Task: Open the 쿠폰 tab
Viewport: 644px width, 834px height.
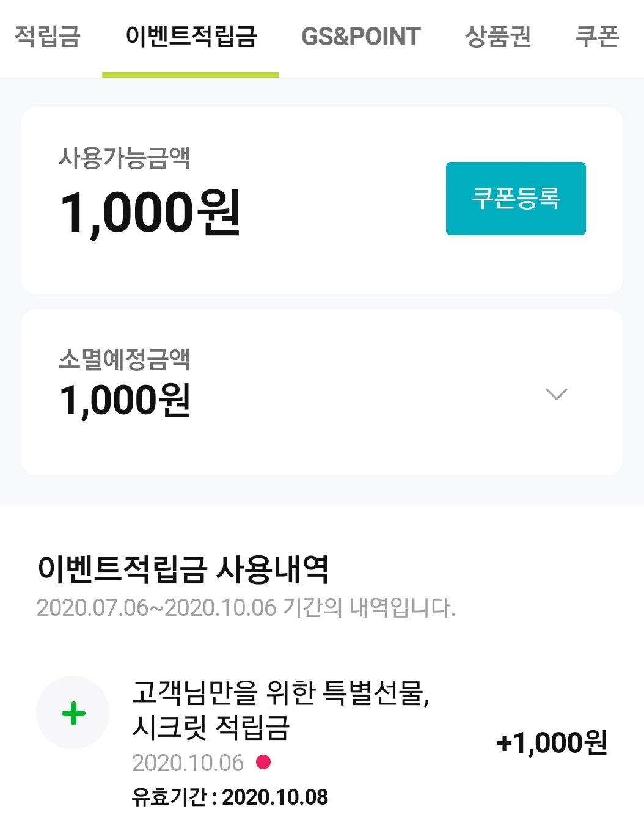Action: pyautogui.click(x=597, y=36)
